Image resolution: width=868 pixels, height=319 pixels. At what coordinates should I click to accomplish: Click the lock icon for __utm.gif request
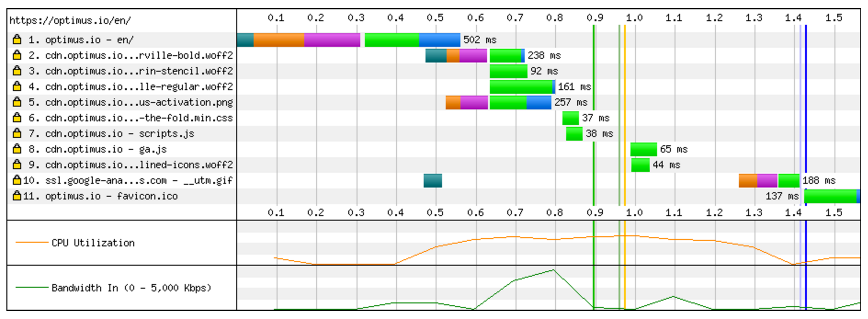tap(17, 180)
